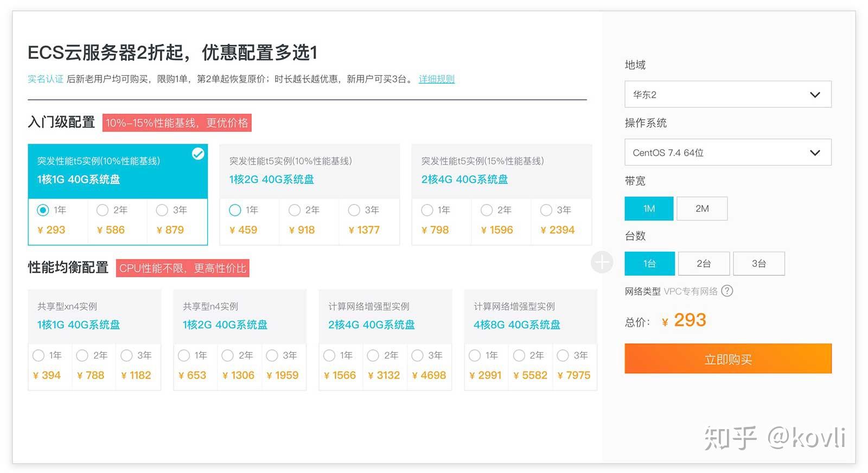Click the 华东2 region dropdown arrow
Image resolution: width=868 pixels, height=473 pixels.
[x=814, y=94]
